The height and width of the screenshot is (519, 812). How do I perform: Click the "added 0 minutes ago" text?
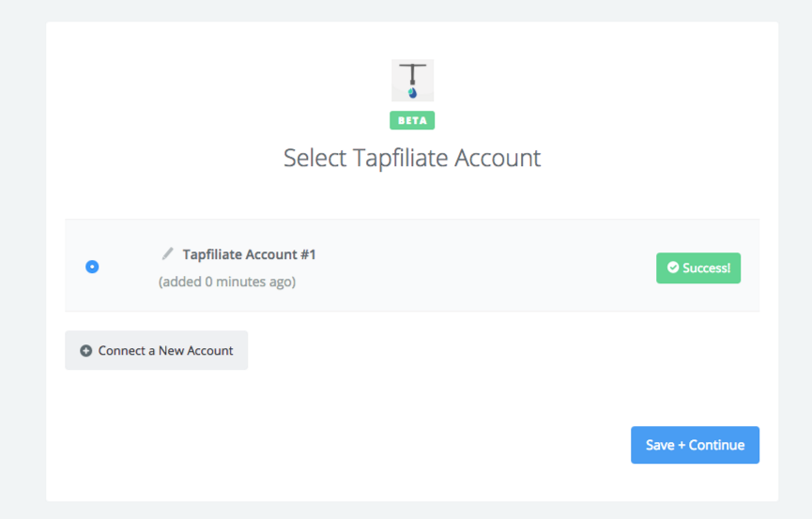tap(227, 282)
